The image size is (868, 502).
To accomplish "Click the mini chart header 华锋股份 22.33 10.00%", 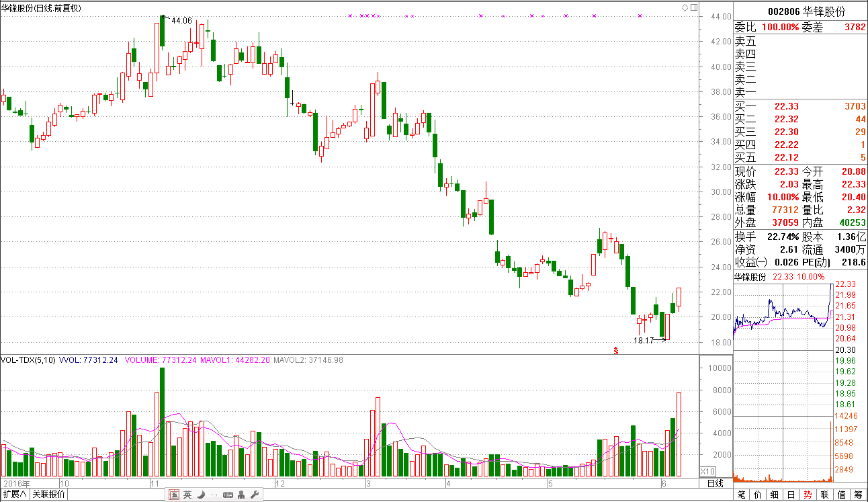I will point(779,277).
